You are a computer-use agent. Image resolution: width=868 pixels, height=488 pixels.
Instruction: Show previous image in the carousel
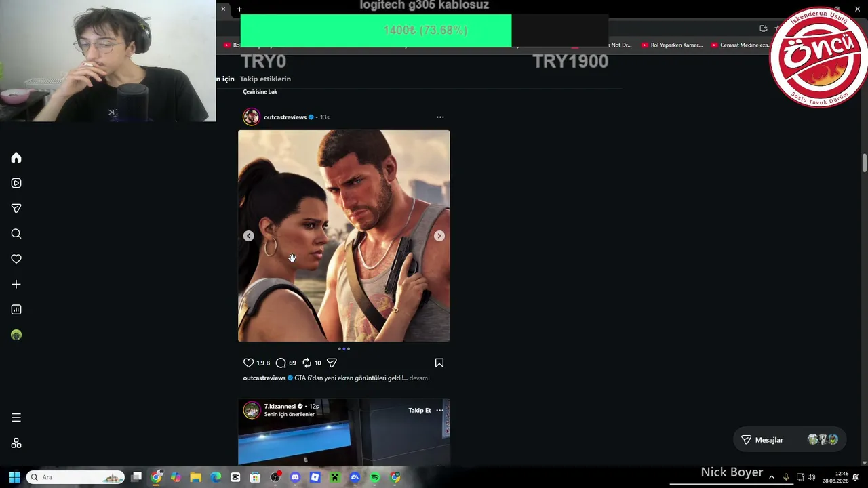[249, 236]
